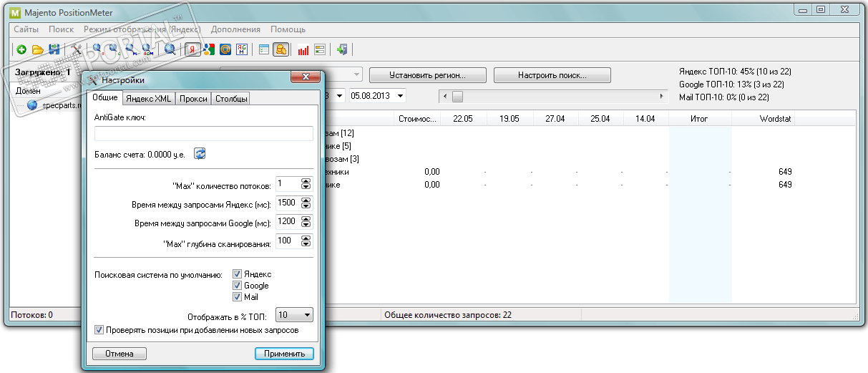This screenshot has width=868, height=373.
Task: Switch to the Прокси tab
Action: (x=193, y=99)
